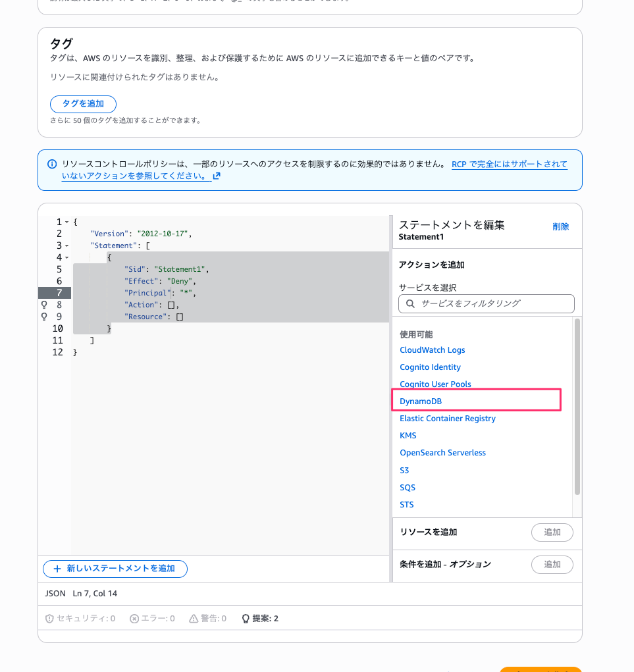This screenshot has height=672, width=634.
Task: Click 新しいステートメントを追加 to add a statement
Action: pyautogui.click(x=115, y=569)
